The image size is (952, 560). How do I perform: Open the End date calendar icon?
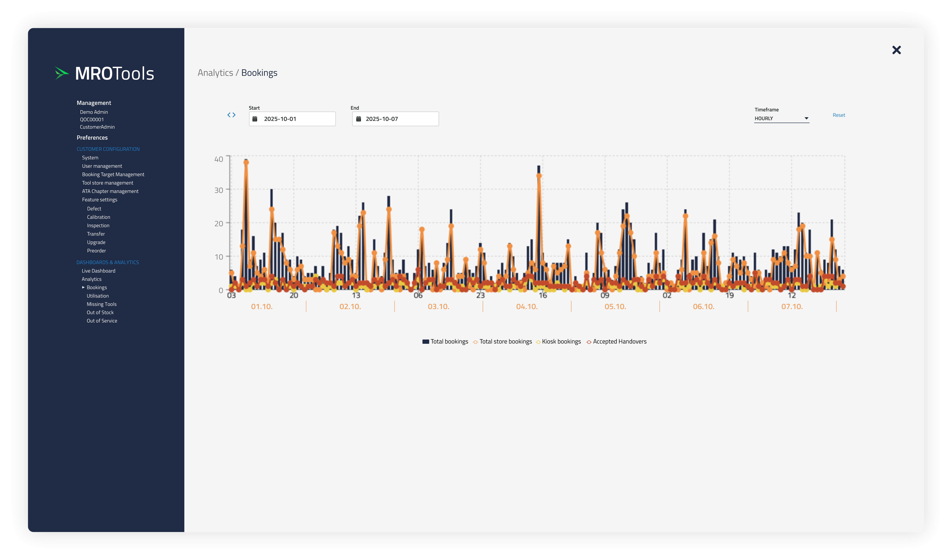pyautogui.click(x=359, y=119)
